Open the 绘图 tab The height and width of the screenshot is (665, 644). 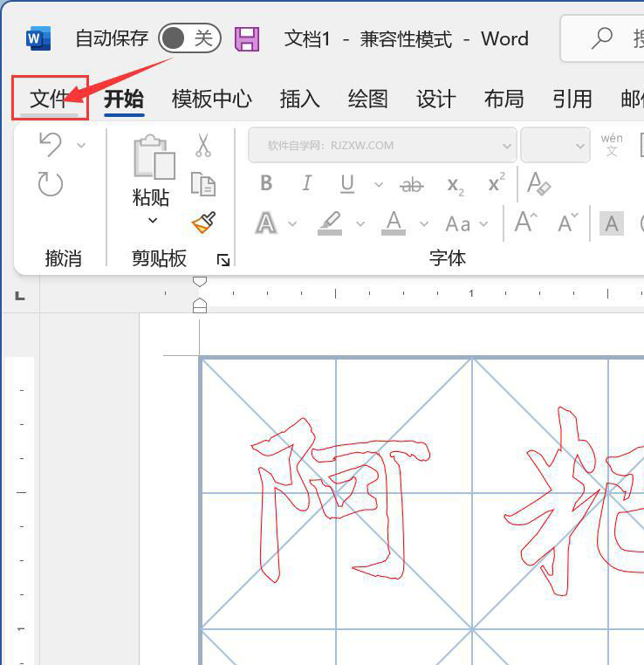pos(367,99)
